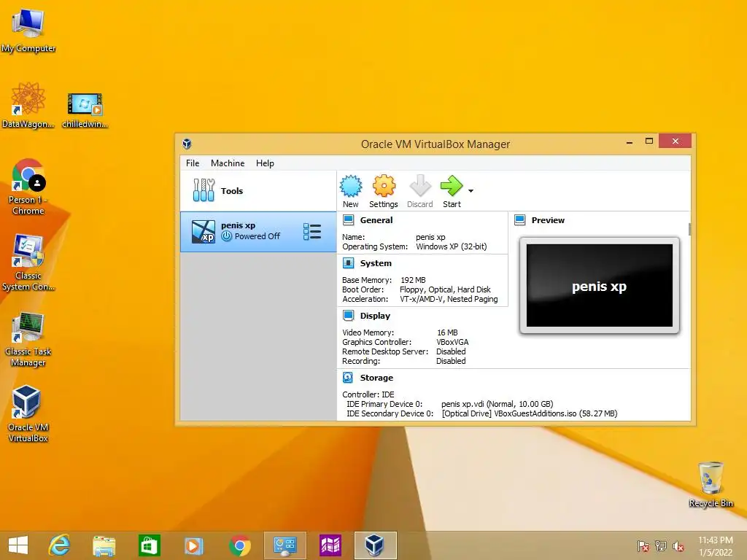The width and height of the screenshot is (747, 560).
Task: Click the VirtualBox title bar cube icon
Action: coord(187,144)
